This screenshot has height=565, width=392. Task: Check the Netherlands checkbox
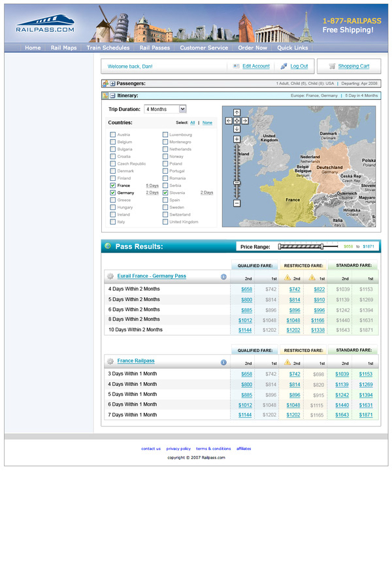[165, 149]
